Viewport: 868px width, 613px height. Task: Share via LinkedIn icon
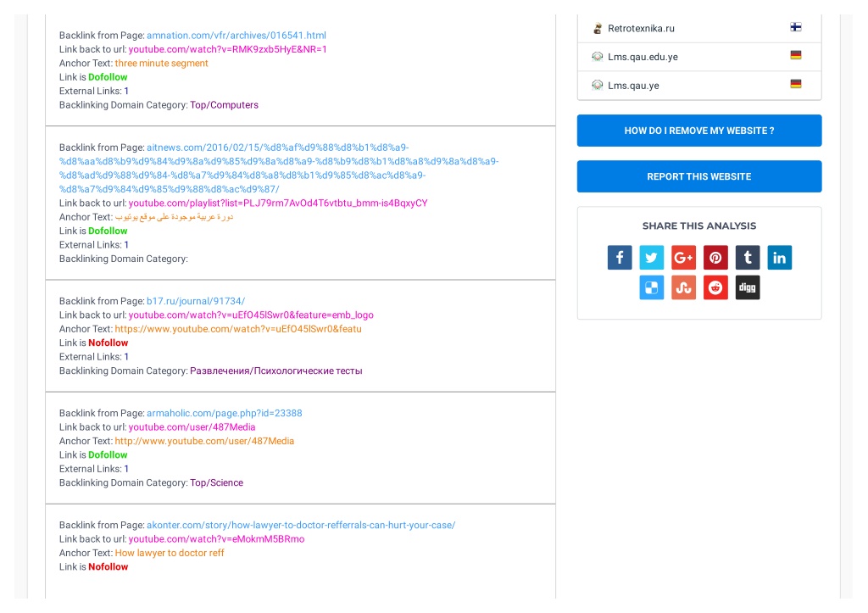pos(780,258)
